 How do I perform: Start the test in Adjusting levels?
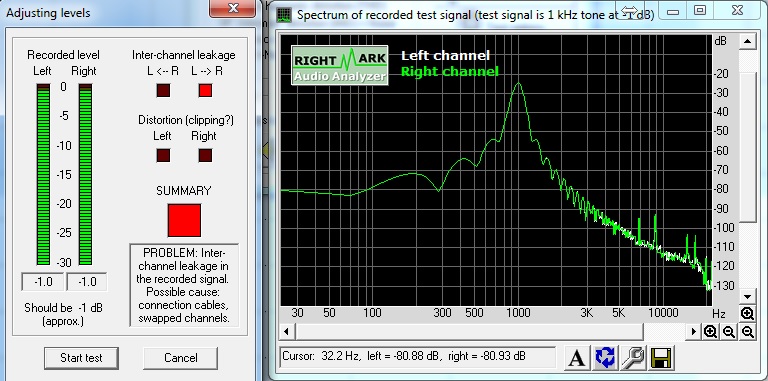pos(81,358)
